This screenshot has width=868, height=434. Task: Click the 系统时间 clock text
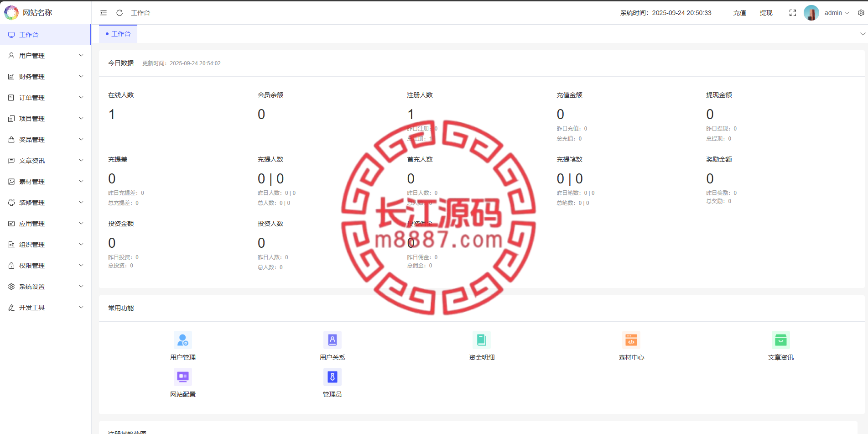tap(666, 13)
